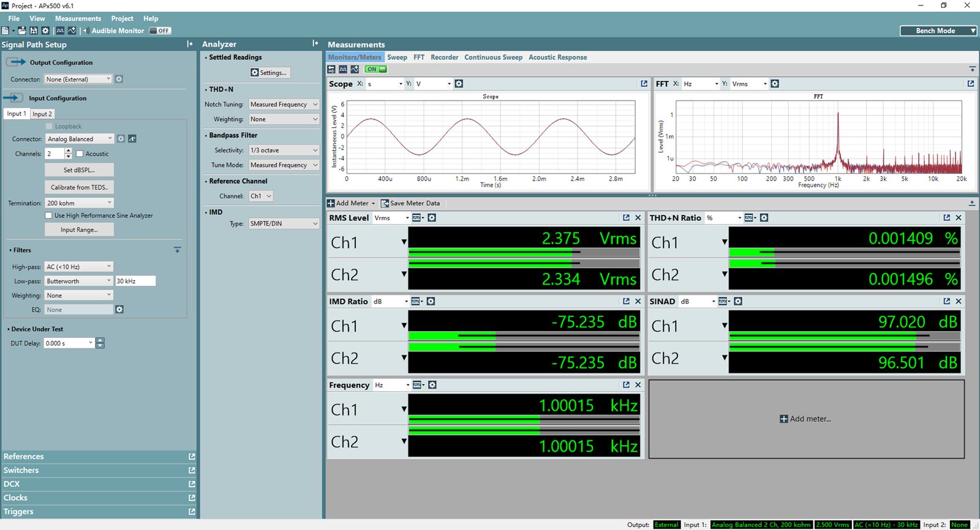Image resolution: width=980 pixels, height=530 pixels.
Task: Click the Save project icon in toolbar
Action: 34,31
